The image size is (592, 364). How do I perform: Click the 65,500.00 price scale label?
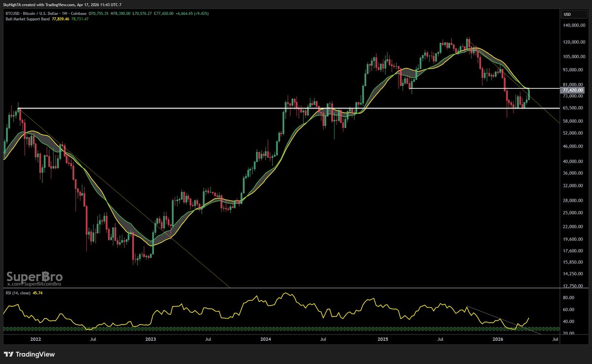[572, 108]
